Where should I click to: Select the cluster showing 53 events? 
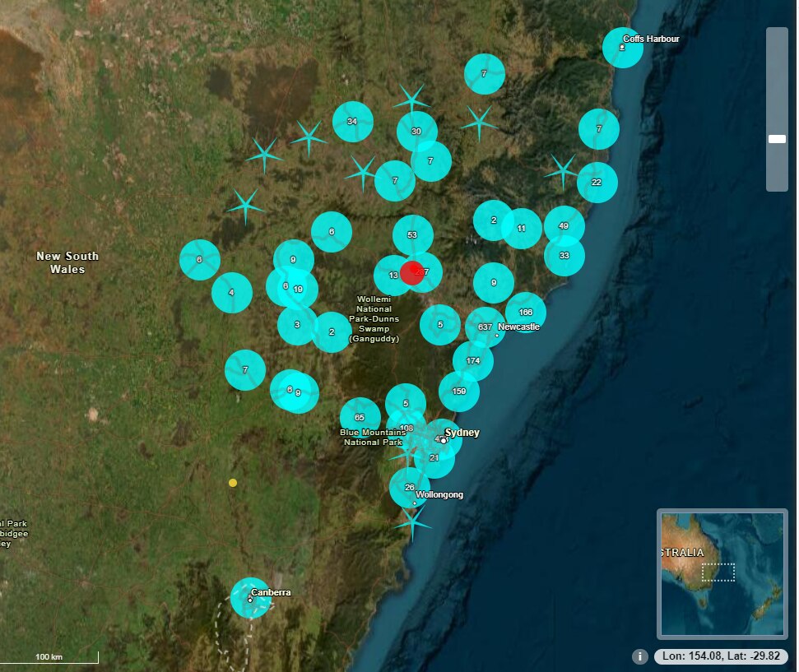[x=411, y=234]
